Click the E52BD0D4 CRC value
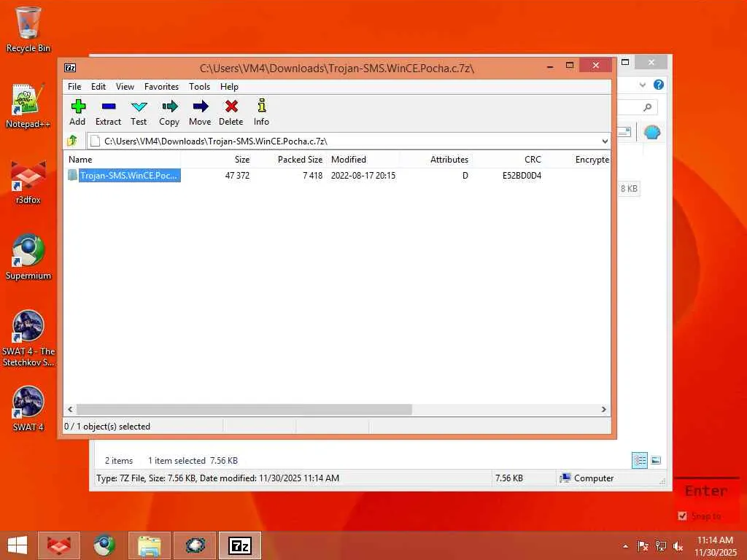The height and width of the screenshot is (560, 747). 522,176
